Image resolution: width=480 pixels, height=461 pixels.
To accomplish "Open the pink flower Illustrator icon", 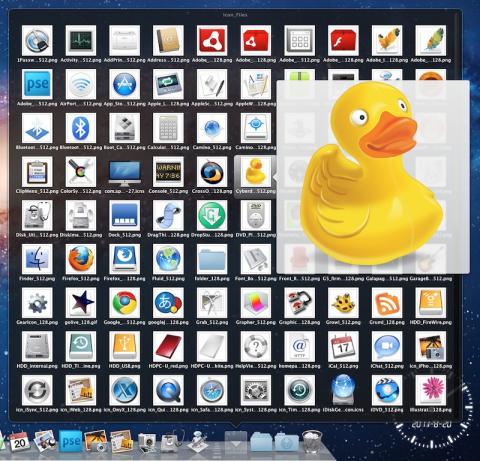I will (x=431, y=390).
